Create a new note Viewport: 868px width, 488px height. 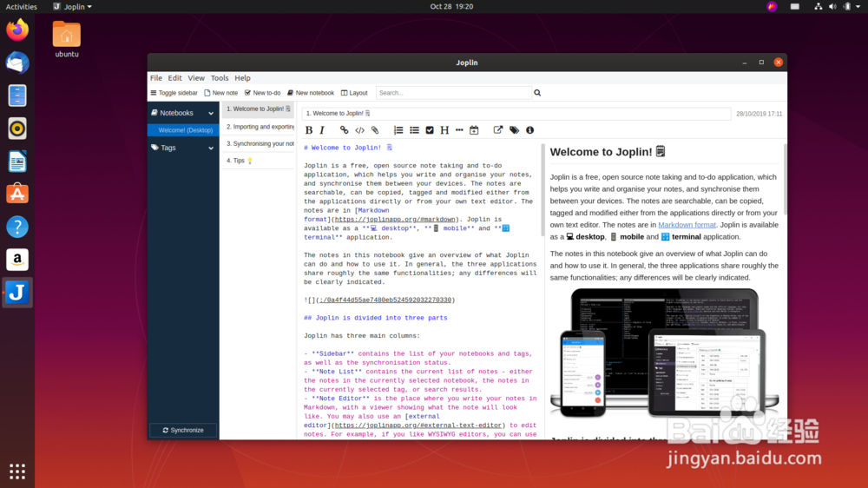(220, 93)
